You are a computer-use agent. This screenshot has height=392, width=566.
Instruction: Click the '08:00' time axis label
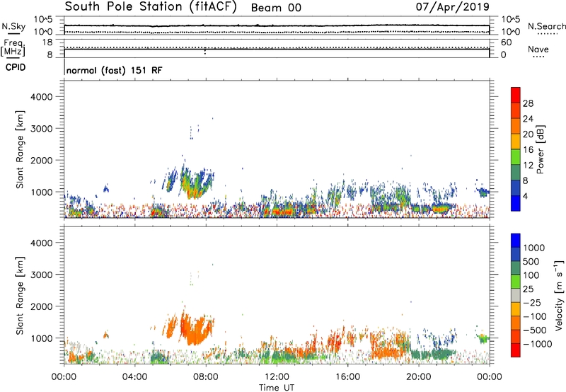(x=206, y=377)
